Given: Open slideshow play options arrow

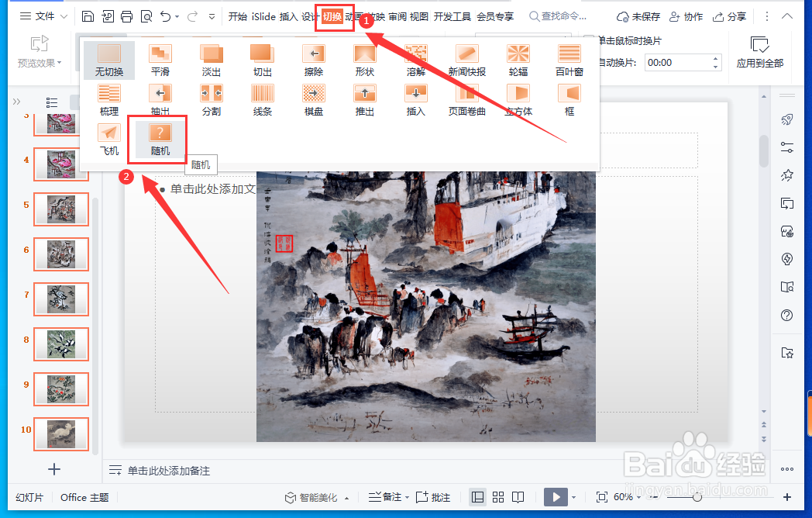Looking at the screenshot, I should (573, 498).
